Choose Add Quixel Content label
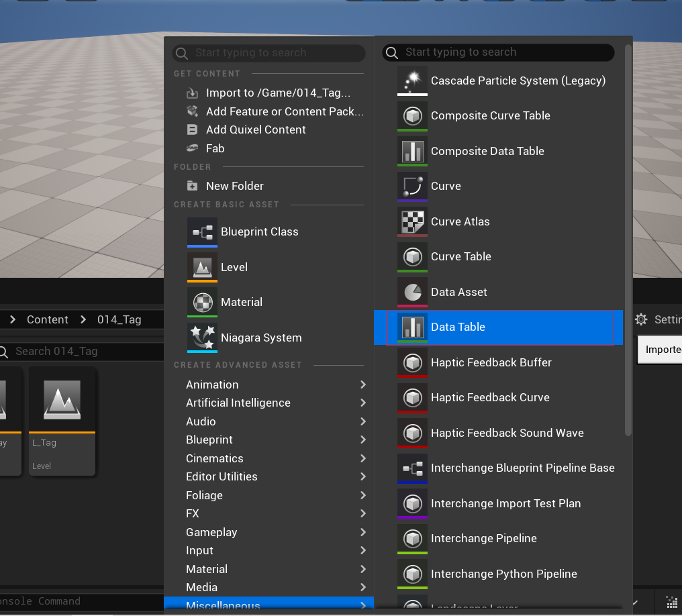Screen dimensions: 682x616 tap(256, 130)
